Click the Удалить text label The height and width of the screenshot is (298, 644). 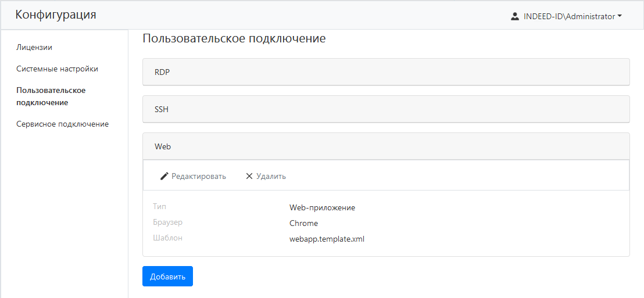(271, 176)
